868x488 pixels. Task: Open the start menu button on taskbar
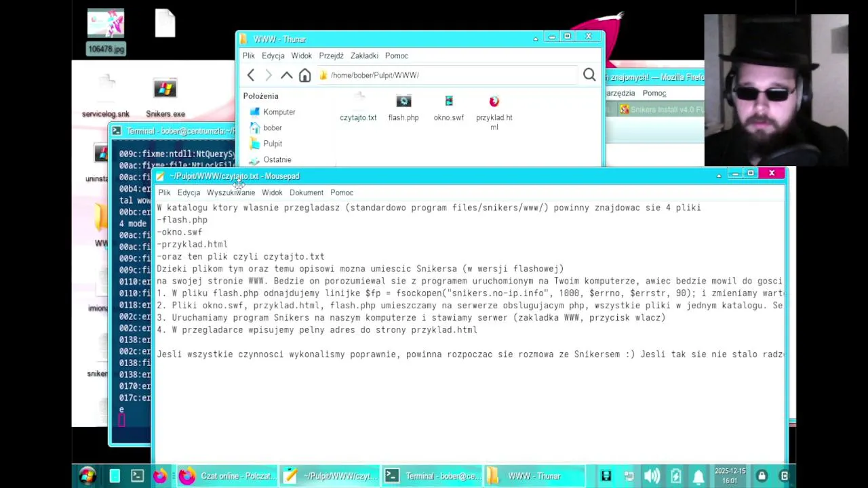[x=87, y=476]
